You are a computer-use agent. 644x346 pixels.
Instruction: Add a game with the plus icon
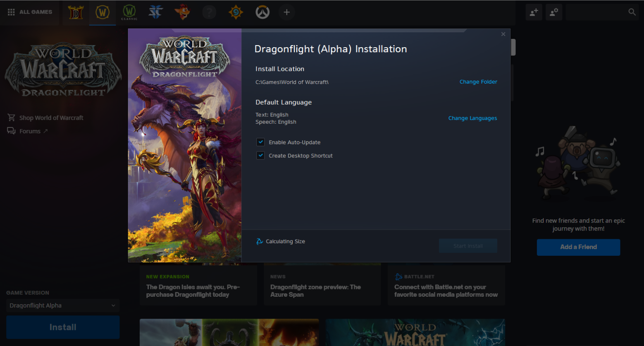(286, 12)
